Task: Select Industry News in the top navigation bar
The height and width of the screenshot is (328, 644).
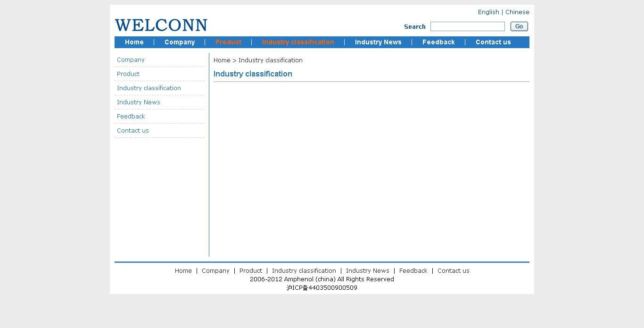Action: [x=378, y=42]
